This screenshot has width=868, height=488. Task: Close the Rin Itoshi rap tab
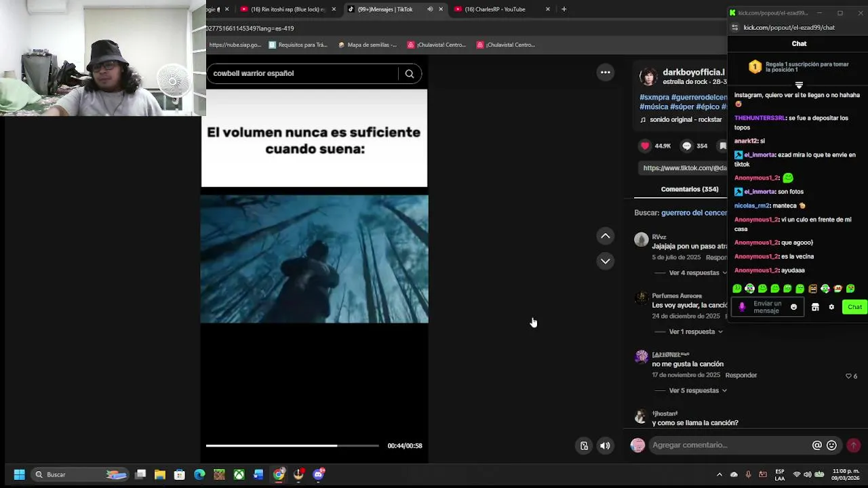334,9
